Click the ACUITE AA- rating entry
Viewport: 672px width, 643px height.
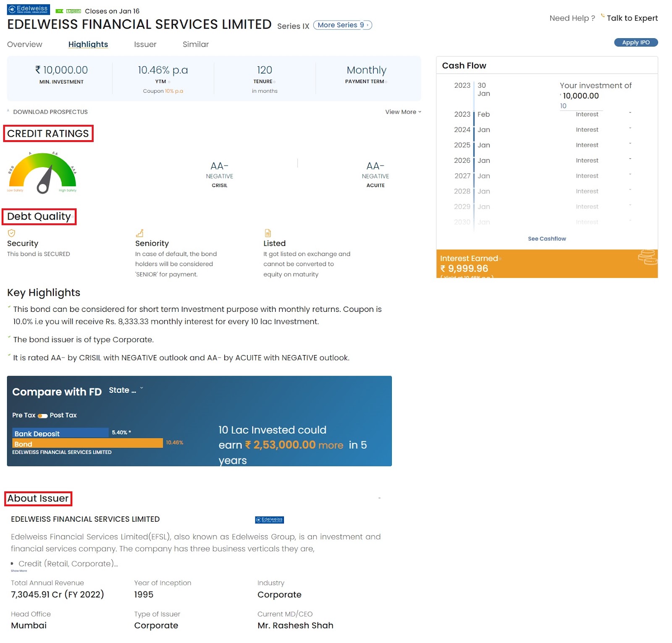point(375,175)
